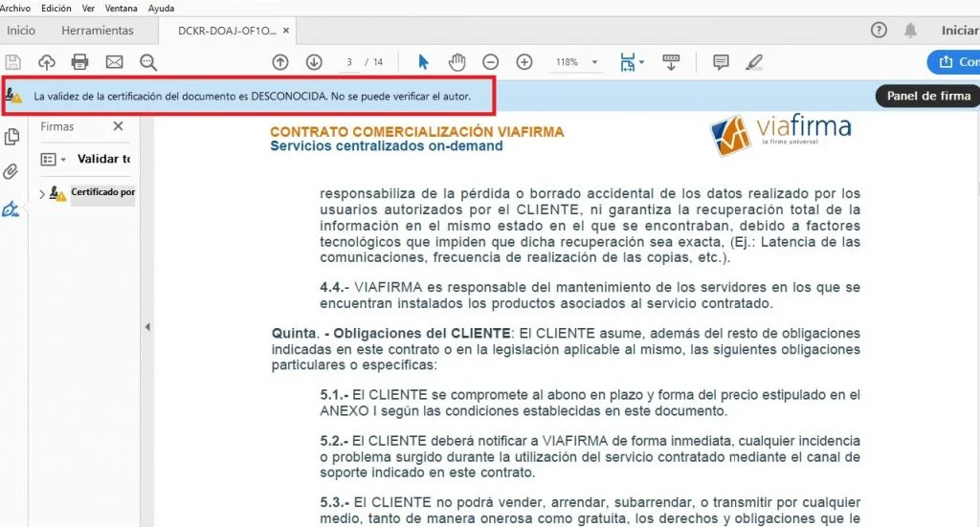Choose the arrow selection tool
980x527 pixels.
click(x=424, y=62)
